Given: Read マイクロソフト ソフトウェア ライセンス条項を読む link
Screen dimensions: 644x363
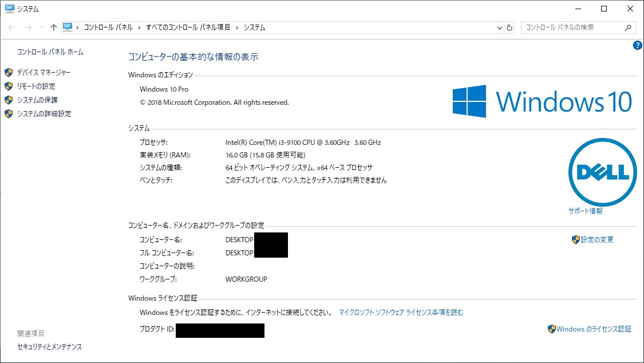Looking at the screenshot, I should [x=401, y=313].
